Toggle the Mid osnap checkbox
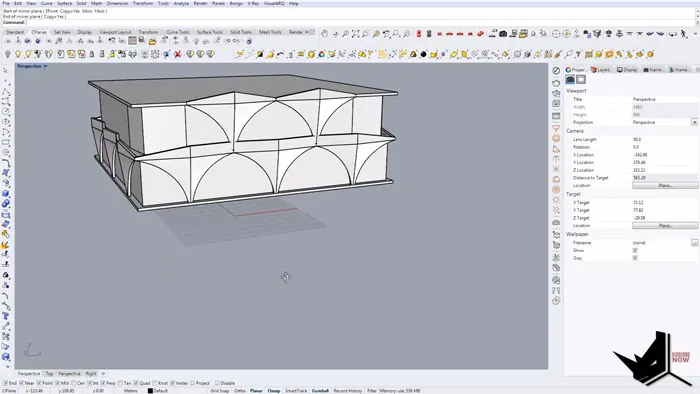The height and width of the screenshot is (394, 700). [57, 383]
